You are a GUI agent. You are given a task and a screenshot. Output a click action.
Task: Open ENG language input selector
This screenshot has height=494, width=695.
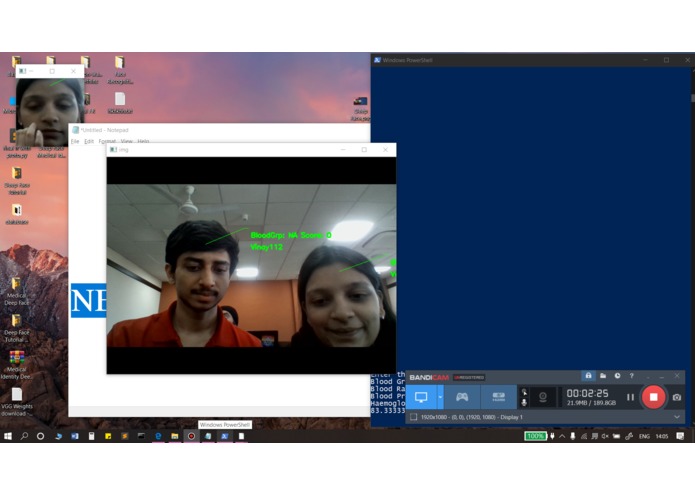pos(644,436)
